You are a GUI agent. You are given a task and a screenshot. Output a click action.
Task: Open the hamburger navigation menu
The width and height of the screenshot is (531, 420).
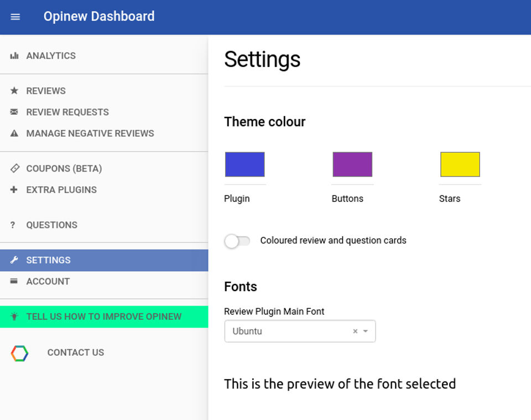(15, 17)
